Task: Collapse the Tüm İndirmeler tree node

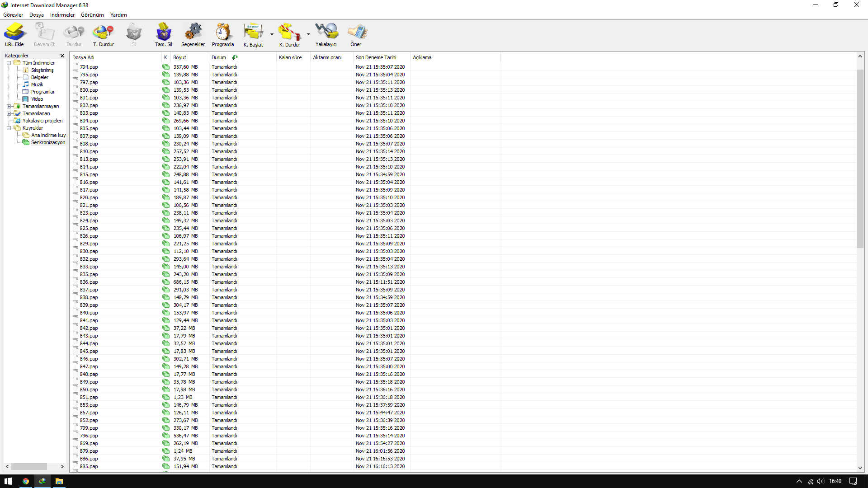Action: tap(9, 63)
